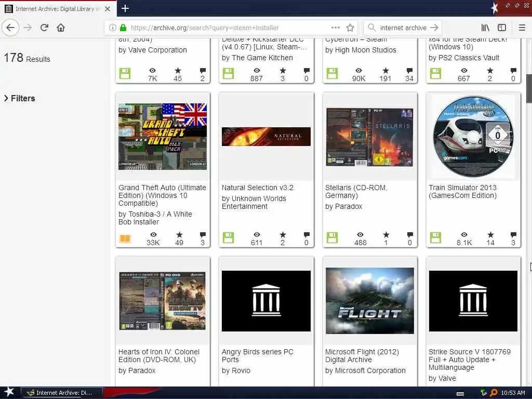The image size is (532, 399).
Task: Select the Internet Archive browser tab
Action: click(x=58, y=9)
